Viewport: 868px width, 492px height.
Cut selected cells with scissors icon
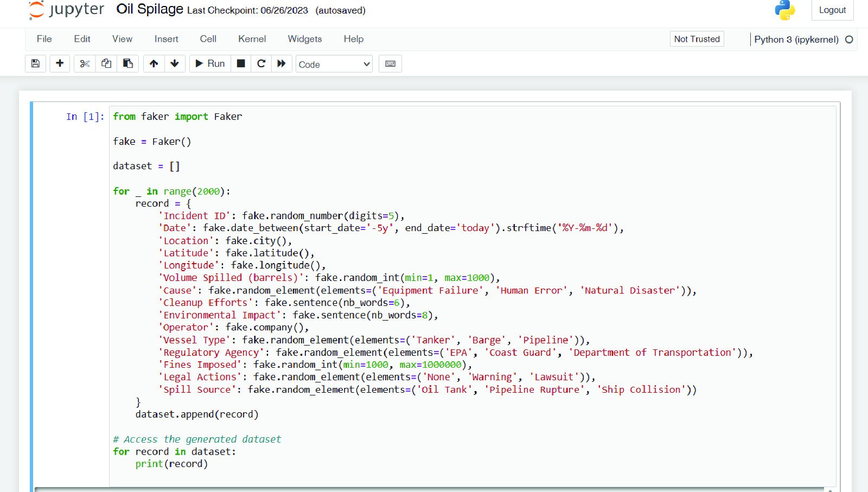pyautogui.click(x=85, y=63)
